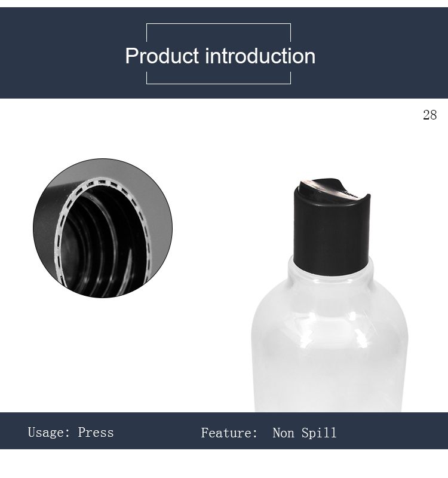Click the word introduction in the title
This screenshot has height=478, width=448.
click(260, 56)
